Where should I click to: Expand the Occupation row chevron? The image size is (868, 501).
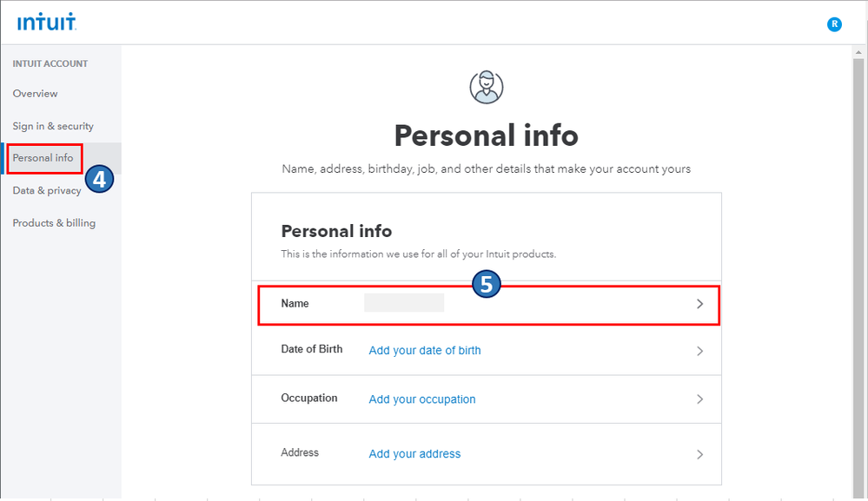699,399
